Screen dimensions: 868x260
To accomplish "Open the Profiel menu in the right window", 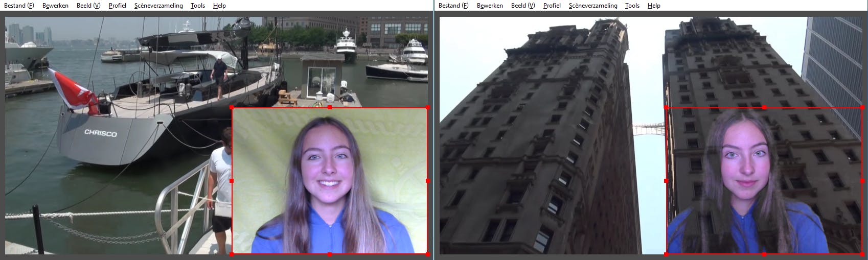I will pos(552,6).
